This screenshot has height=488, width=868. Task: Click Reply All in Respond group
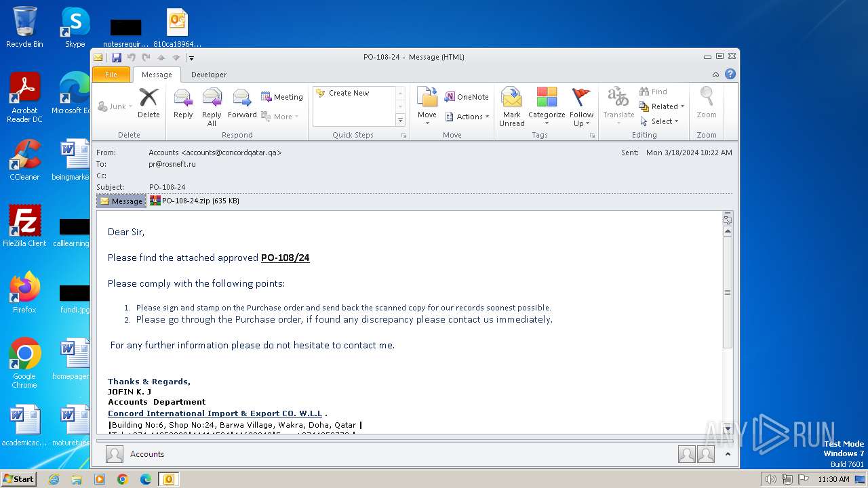point(212,107)
